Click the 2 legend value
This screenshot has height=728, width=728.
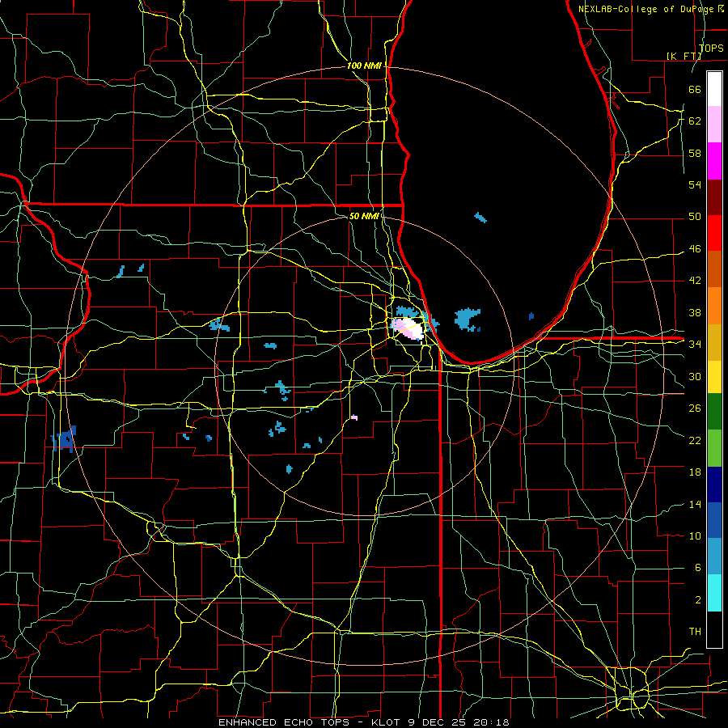coord(697,600)
